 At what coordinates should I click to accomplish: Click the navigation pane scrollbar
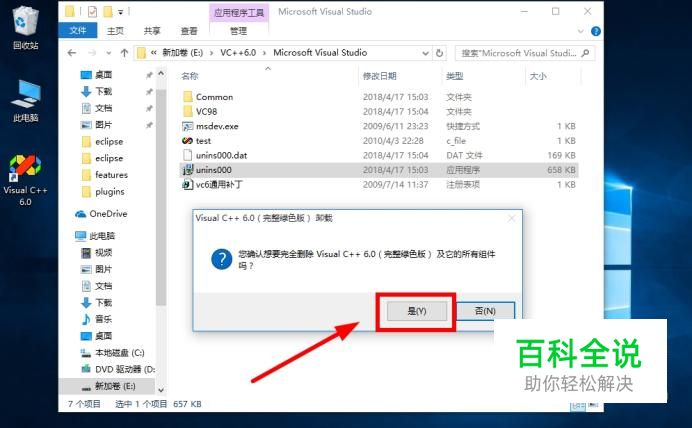click(161, 197)
